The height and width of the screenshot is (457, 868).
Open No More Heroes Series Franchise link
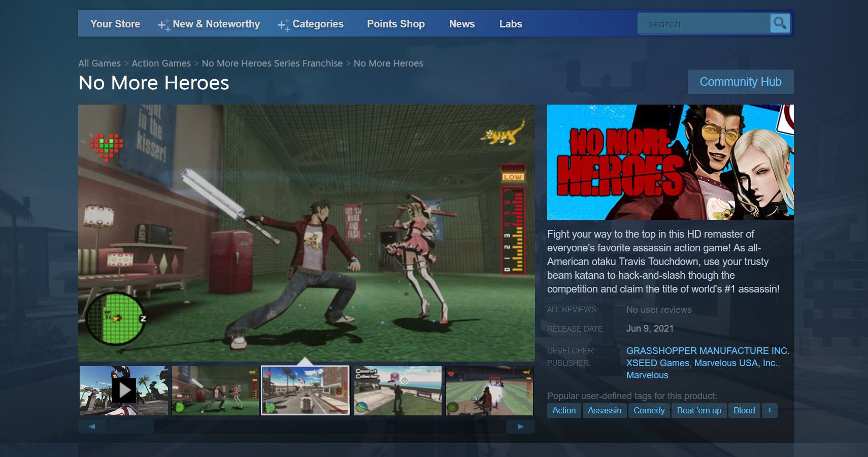[272, 63]
